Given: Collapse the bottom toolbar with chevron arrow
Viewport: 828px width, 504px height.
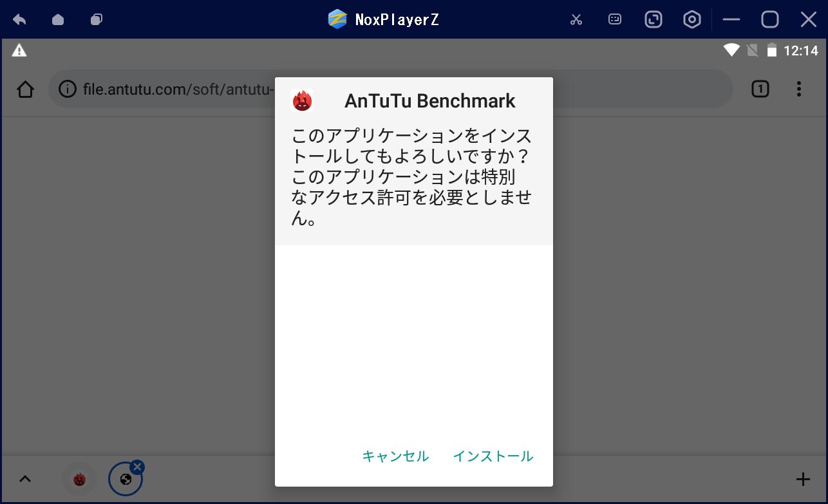Looking at the screenshot, I should tap(25, 478).
